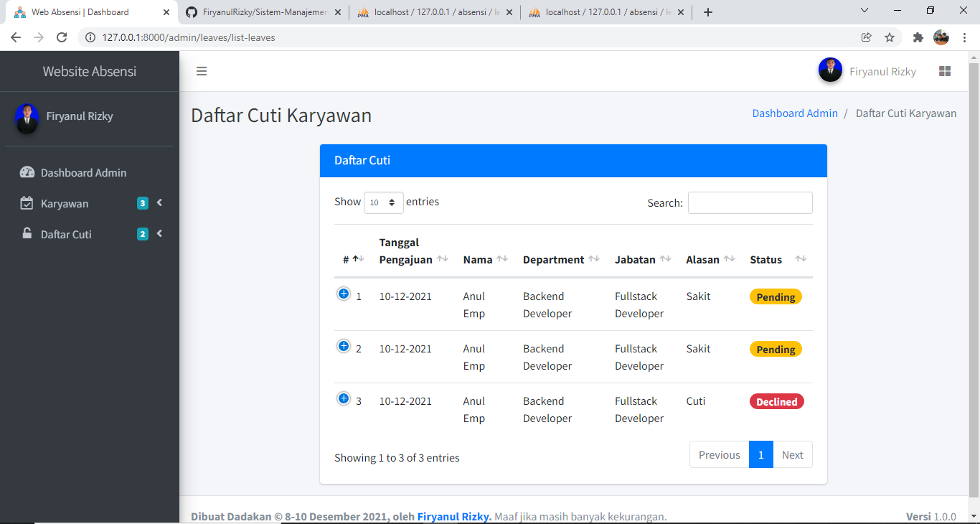The width and height of the screenshot is (980, 524).
Task: Click the Pending badge in row 2
Action: coord(776,350)
